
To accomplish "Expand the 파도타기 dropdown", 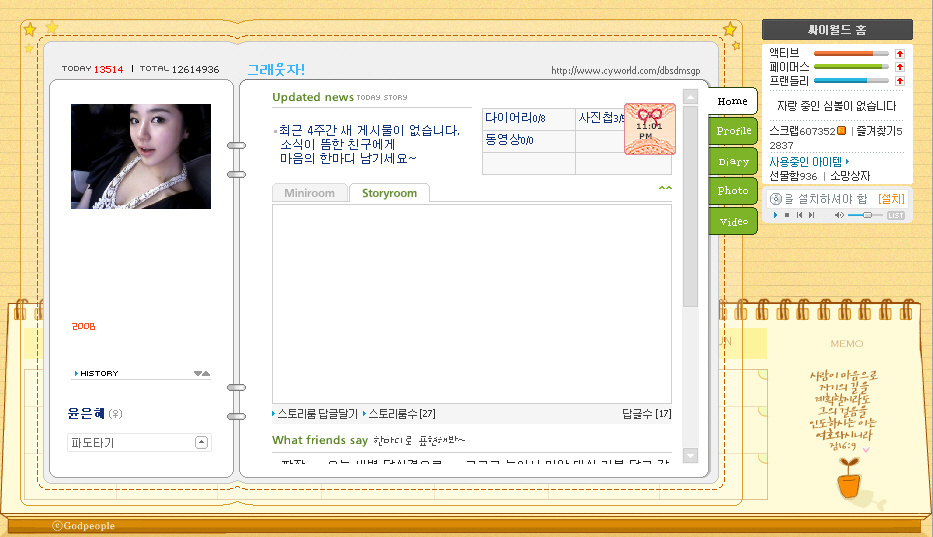I will point(201,442).
